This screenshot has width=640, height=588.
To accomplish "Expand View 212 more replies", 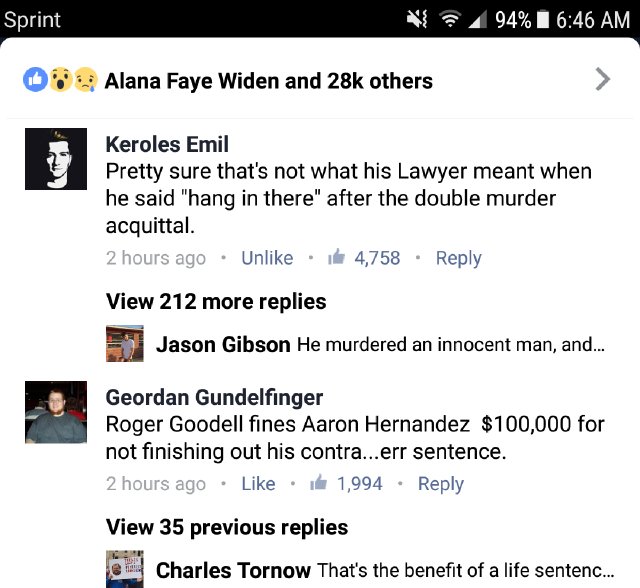I will point(216,302).
